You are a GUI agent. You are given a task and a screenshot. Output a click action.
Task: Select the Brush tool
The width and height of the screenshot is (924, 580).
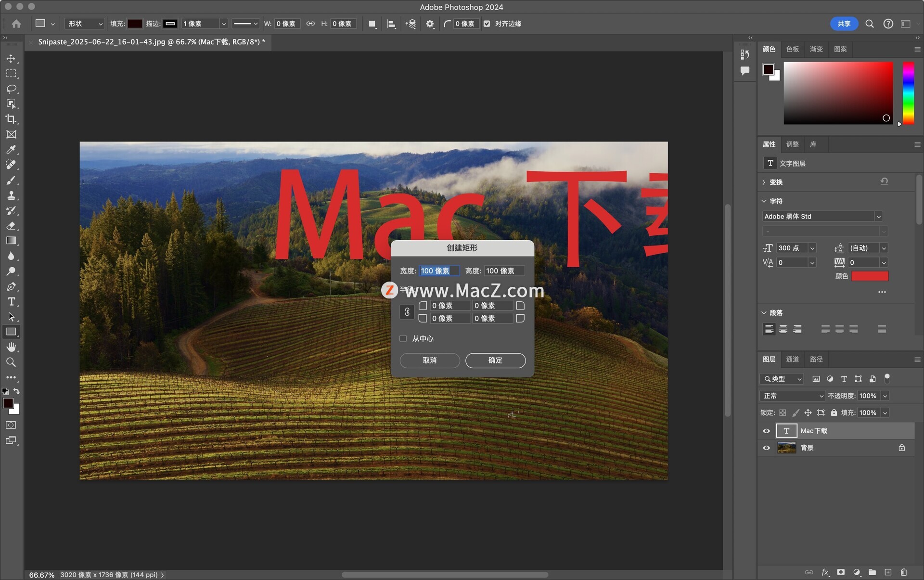coord(11,180)
